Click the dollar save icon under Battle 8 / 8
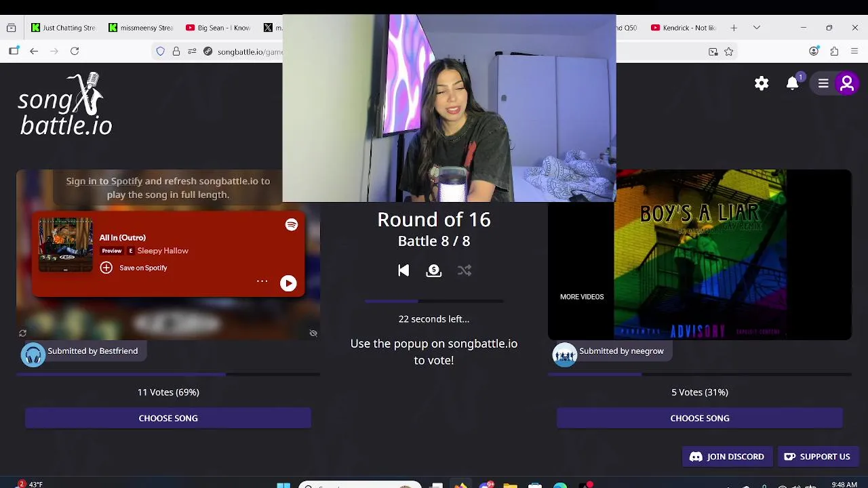 click(x=433, y=270)
